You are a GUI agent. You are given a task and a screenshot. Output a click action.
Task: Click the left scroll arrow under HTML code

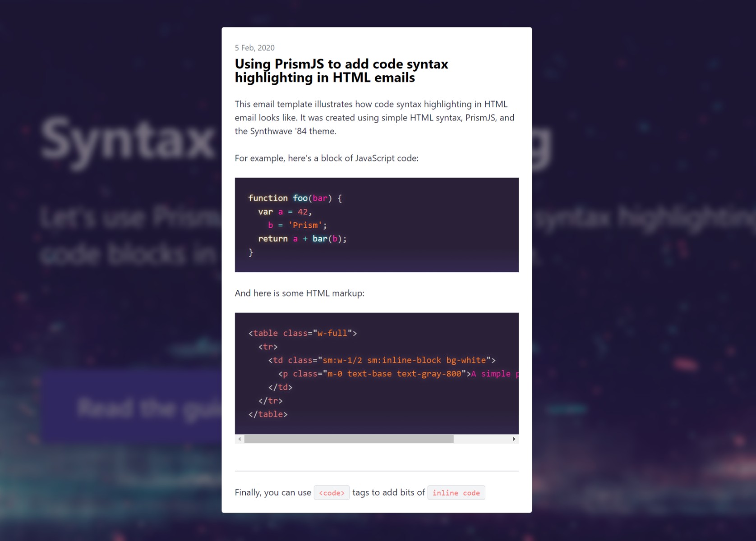240,439
